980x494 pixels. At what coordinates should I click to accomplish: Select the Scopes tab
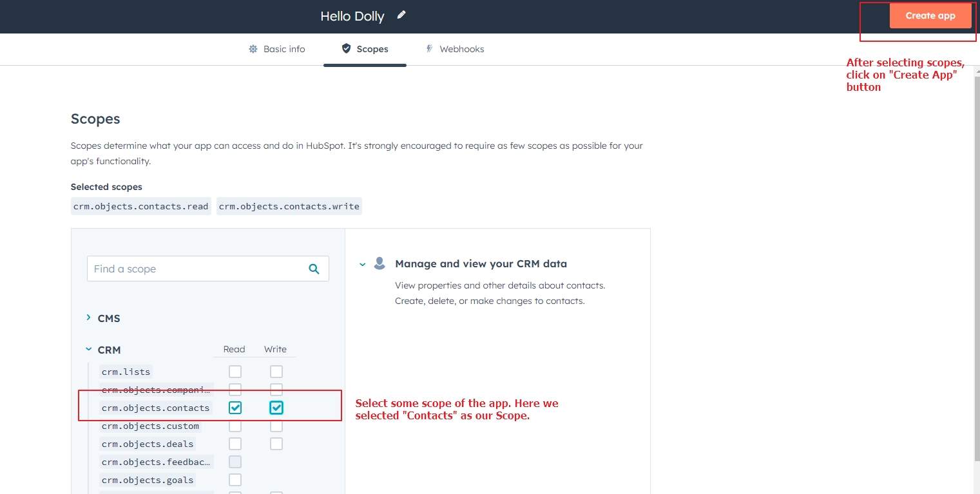pos(365,49)
